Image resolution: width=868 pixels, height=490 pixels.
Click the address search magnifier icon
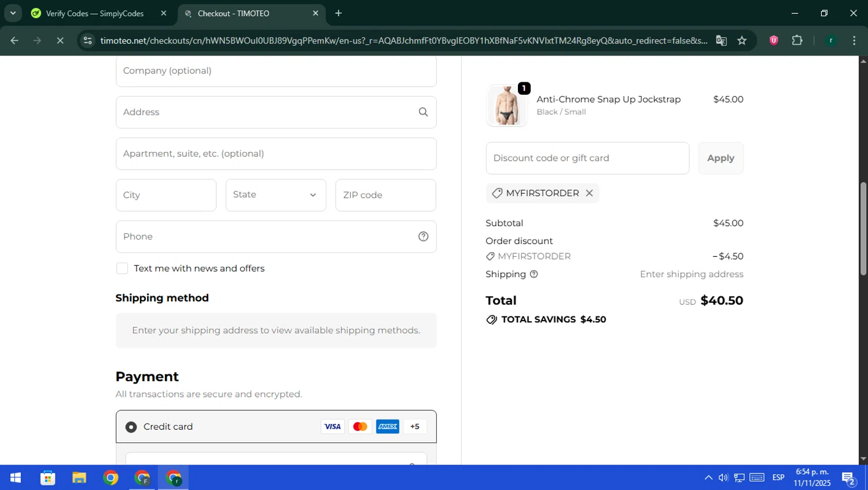pyautogui.click(x=423, y=112)
